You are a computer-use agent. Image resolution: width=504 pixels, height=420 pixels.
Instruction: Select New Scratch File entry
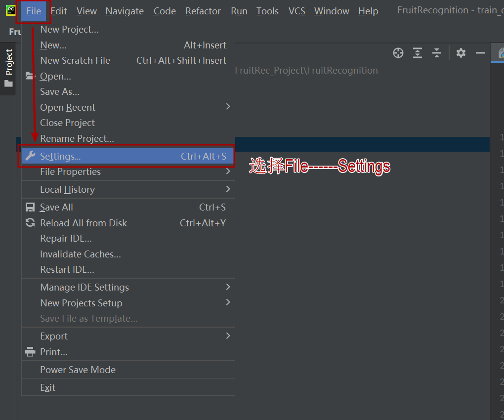128,60
